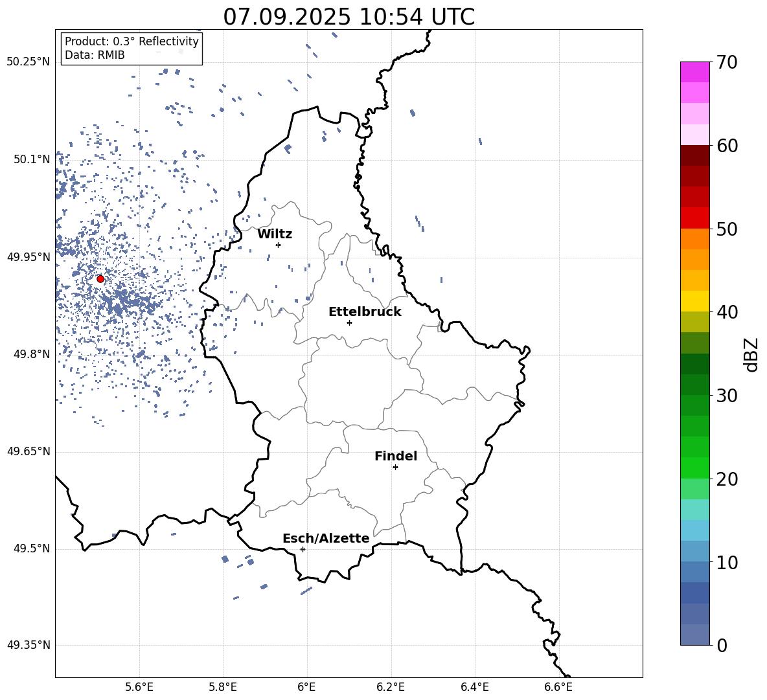Pick the magenta swatch just below 70 dBZ
767x700 pixels.
coord(695,72)
